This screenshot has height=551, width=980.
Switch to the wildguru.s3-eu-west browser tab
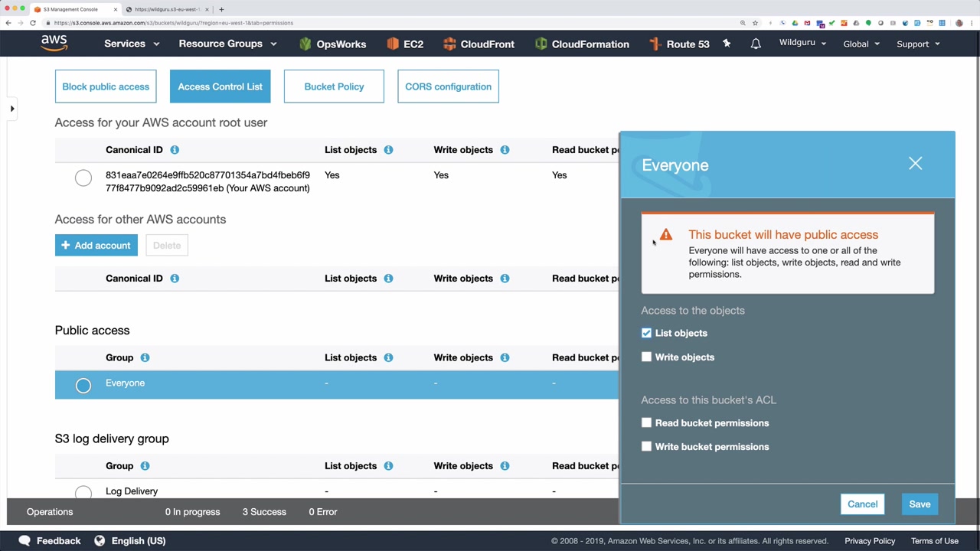tap(168, 9)
